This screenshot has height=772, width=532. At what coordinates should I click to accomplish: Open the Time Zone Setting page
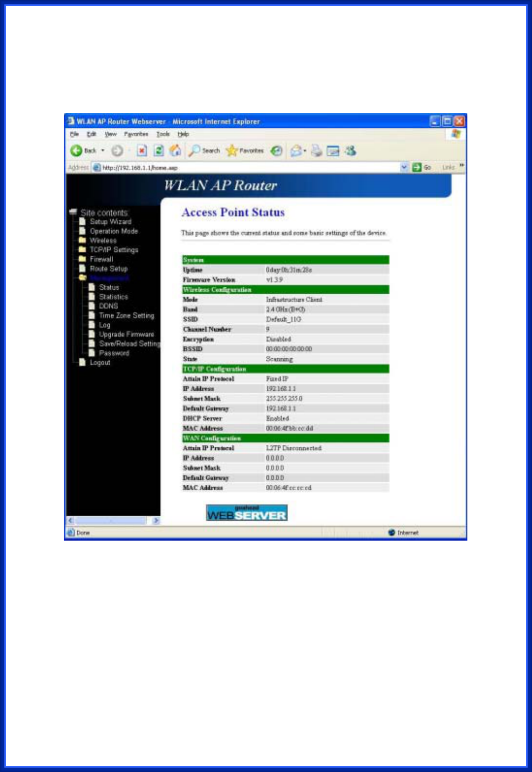coord(126,316)
